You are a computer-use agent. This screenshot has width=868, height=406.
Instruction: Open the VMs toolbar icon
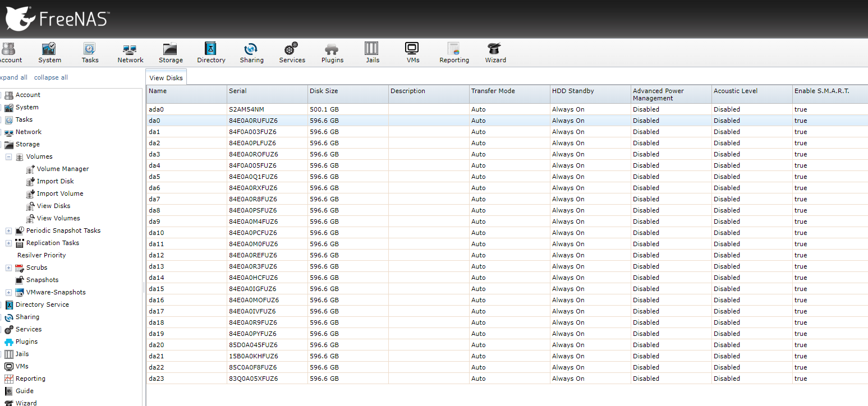[x=412, y=53]
